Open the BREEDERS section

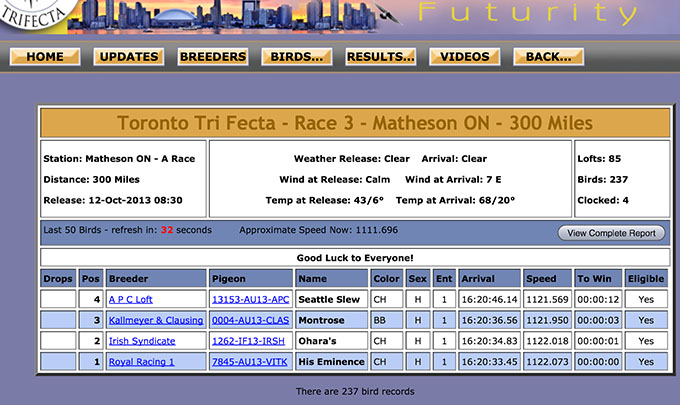[213, 57]
